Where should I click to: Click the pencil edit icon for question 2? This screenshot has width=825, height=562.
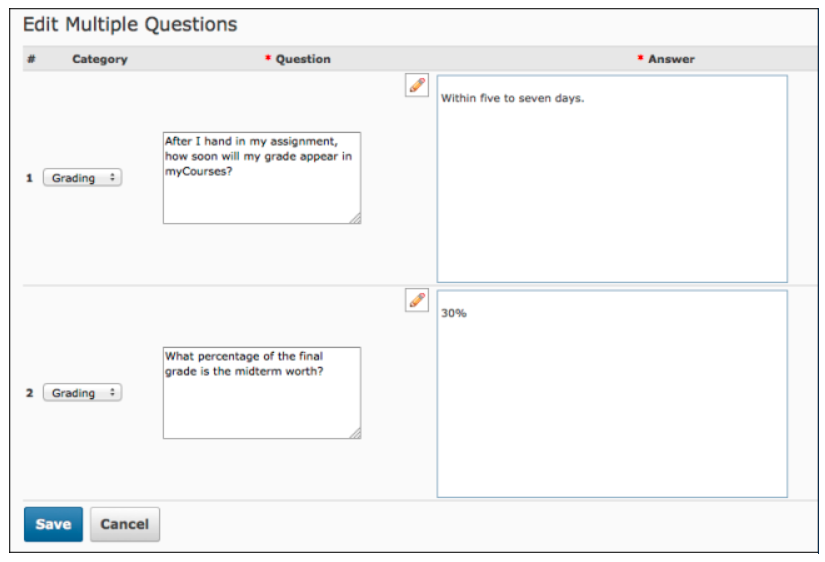click(417, 300)
